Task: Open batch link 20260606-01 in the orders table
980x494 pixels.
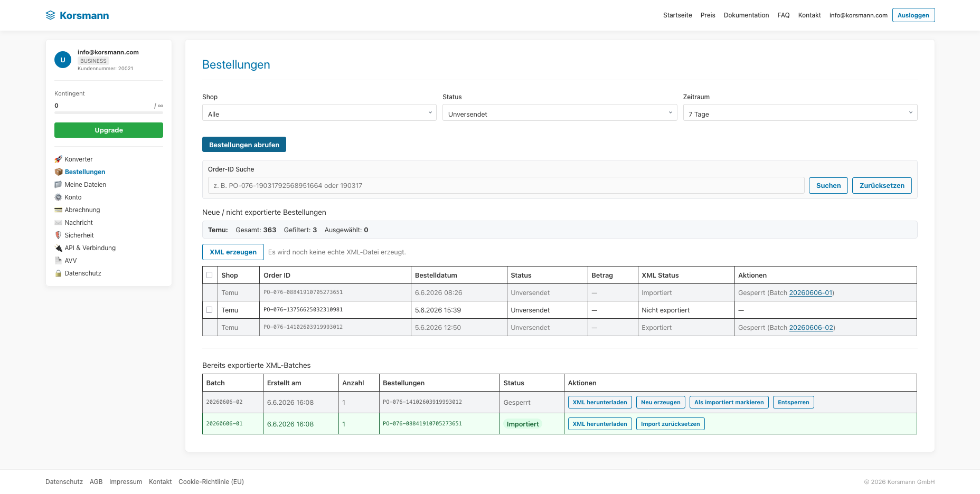Action: (811, 293)
